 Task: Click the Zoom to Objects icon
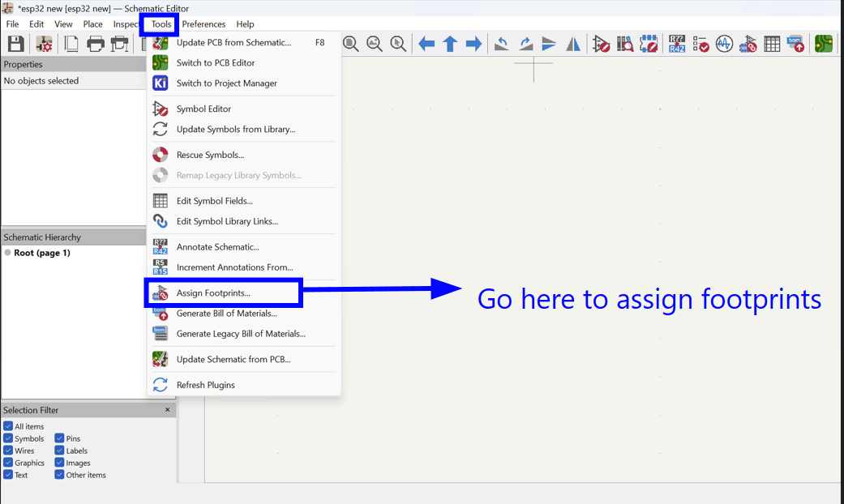tap(375, 44)
